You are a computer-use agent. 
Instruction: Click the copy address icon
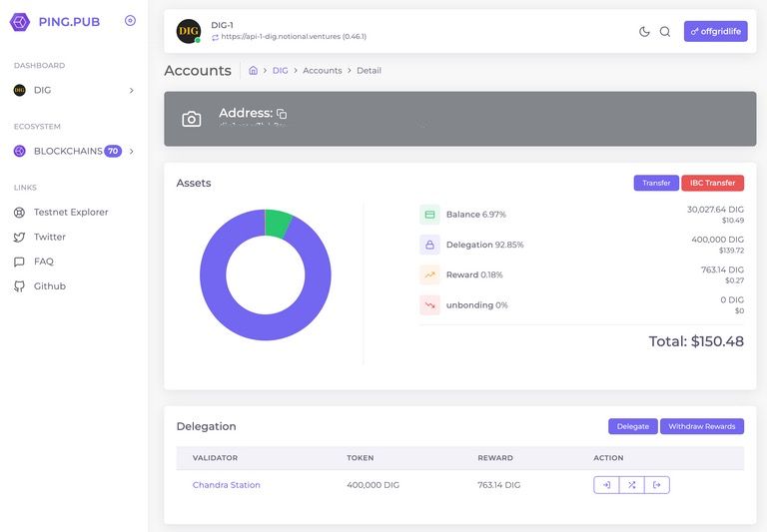click(282, 115)
